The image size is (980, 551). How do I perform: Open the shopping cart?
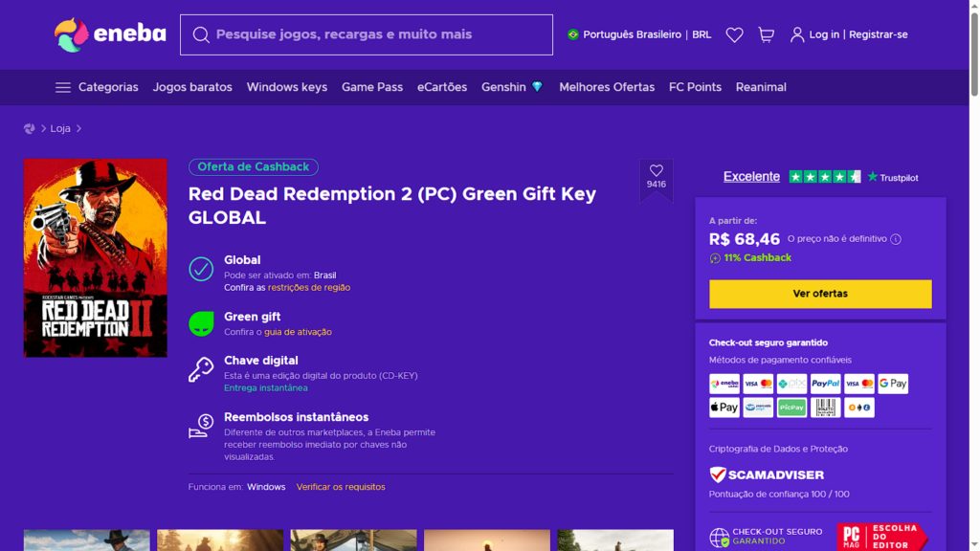pyautogui.click(x=767, y=34)
